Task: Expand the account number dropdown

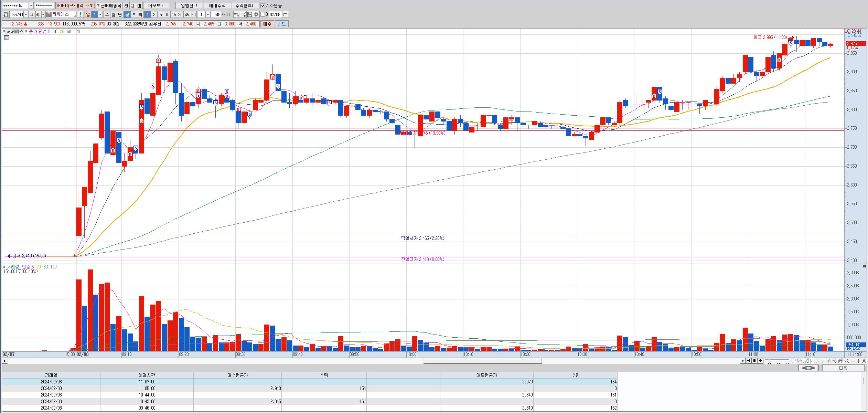Action: click(x=31, y=6)
